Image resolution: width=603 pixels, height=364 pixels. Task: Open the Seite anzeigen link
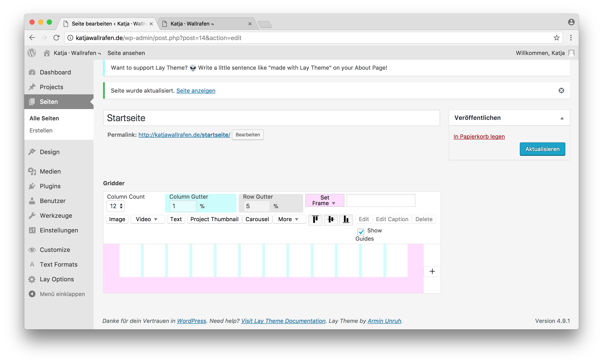pyautogui.click(x=196, y=91)
